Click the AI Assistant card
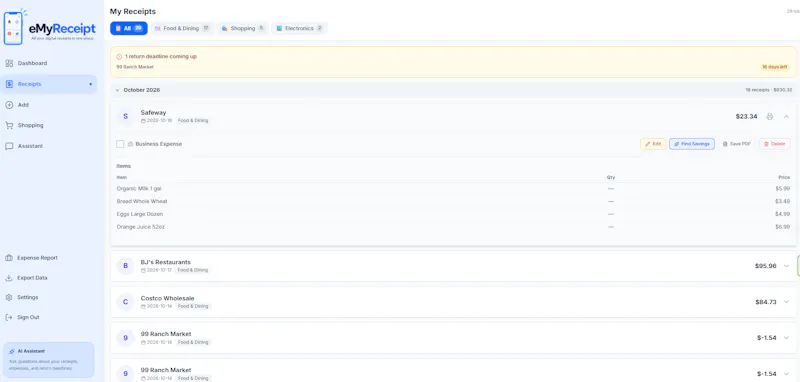The width and height of the screenshot is (800, 382). 48,360
